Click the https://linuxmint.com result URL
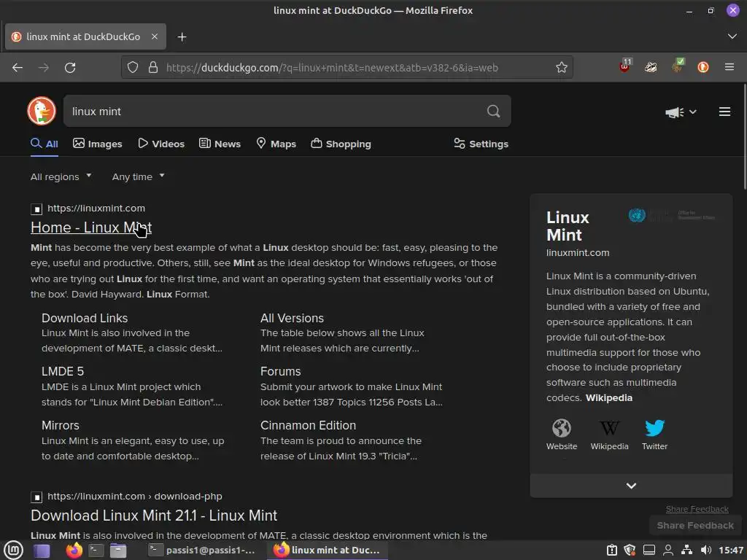This screenshot has height=560, width=747. click(96, 208)
